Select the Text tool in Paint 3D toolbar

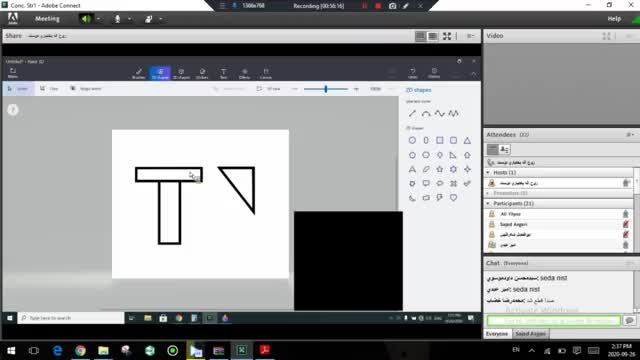click(223, 73)
